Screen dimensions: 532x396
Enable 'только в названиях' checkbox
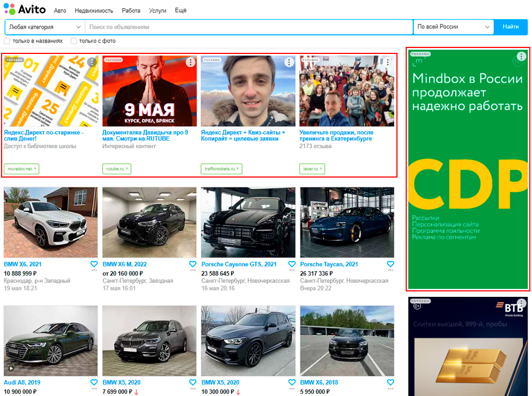point(7,41)
